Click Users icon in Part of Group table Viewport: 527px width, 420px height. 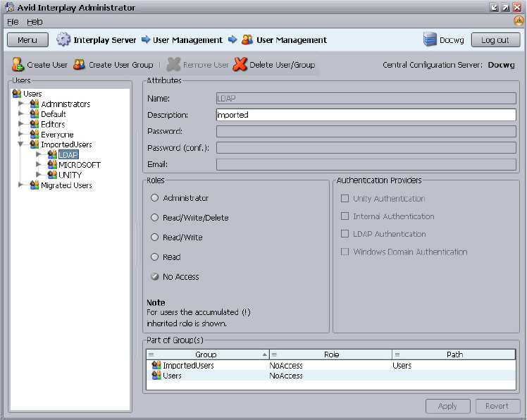click(x=156, y=376)
